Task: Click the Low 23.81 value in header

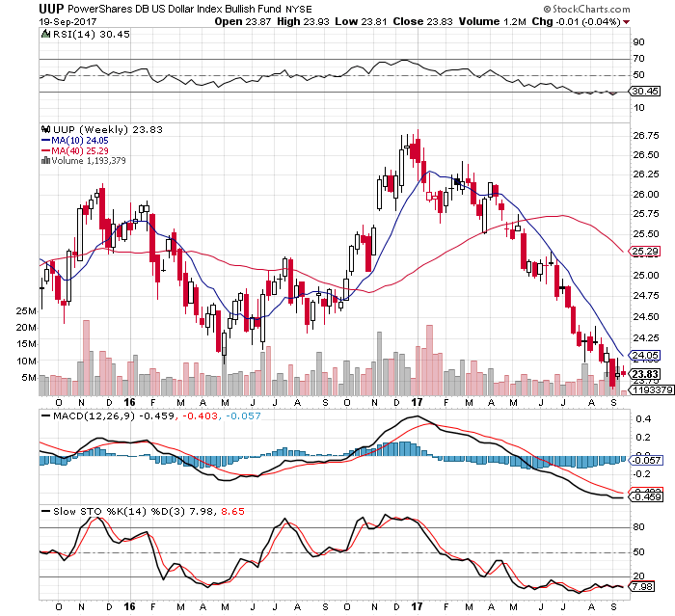Action: point(361,21)
